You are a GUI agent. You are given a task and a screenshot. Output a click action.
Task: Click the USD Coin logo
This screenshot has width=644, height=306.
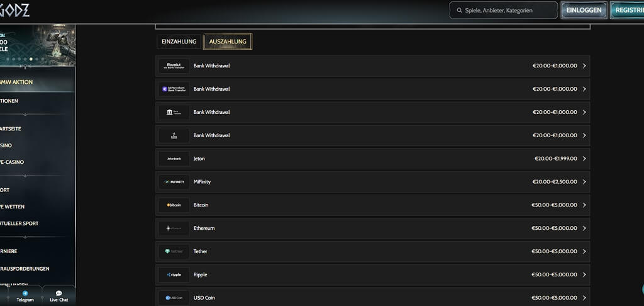[x=174, y=298]
